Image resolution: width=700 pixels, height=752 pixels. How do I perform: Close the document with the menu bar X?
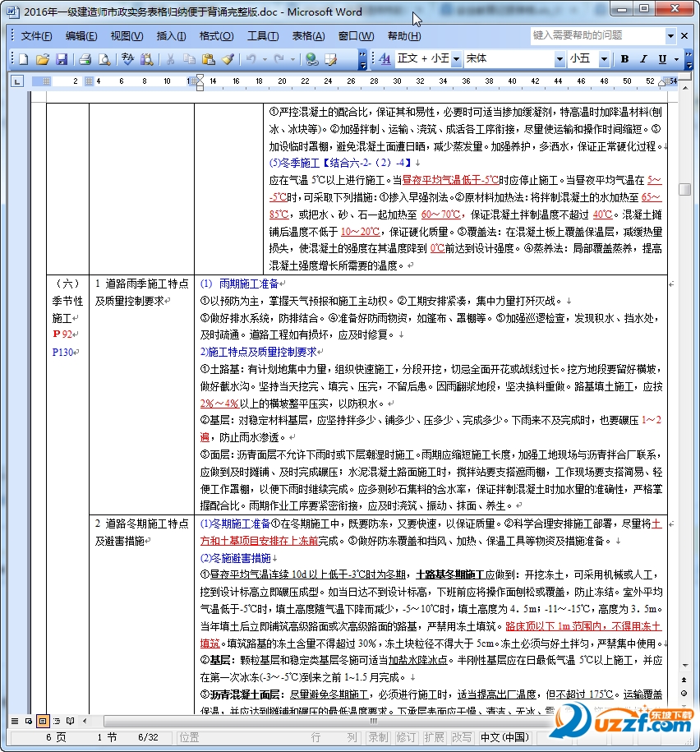tap(684, 35)
